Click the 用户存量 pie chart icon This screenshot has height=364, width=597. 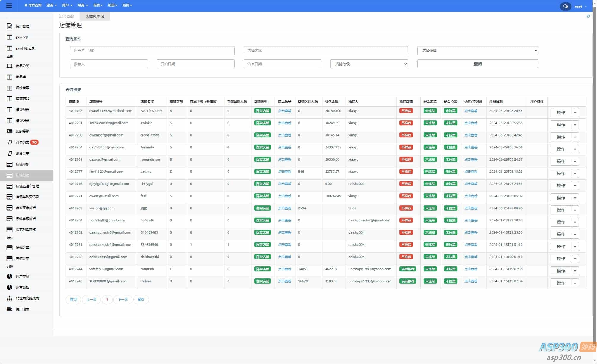pyautogui.click(x=10, y=276)
